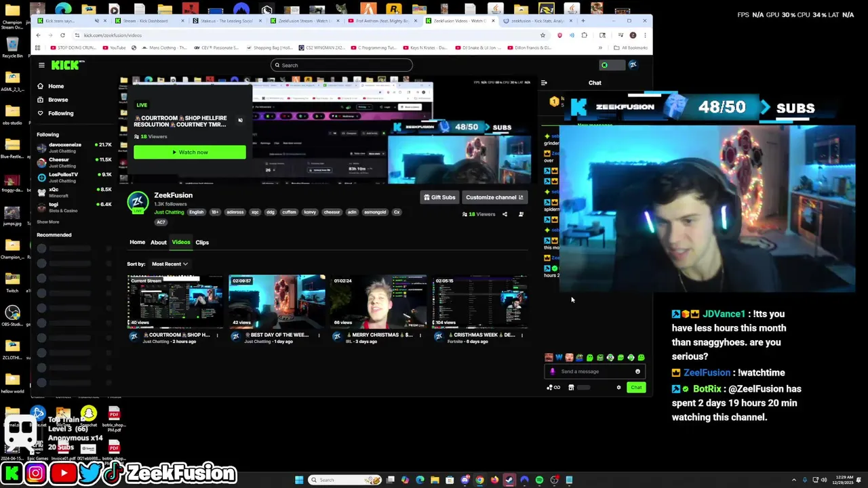Open followed channel LosPollosTV

tap(74, 178)
